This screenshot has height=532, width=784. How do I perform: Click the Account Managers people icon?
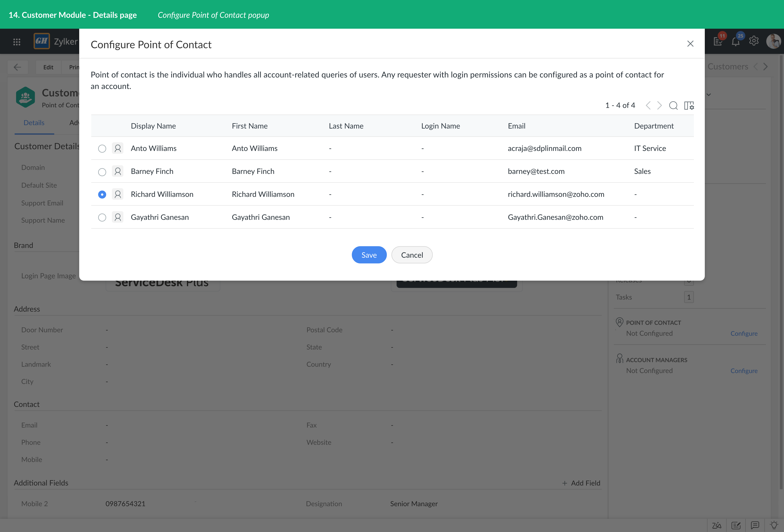click(619, 358)
